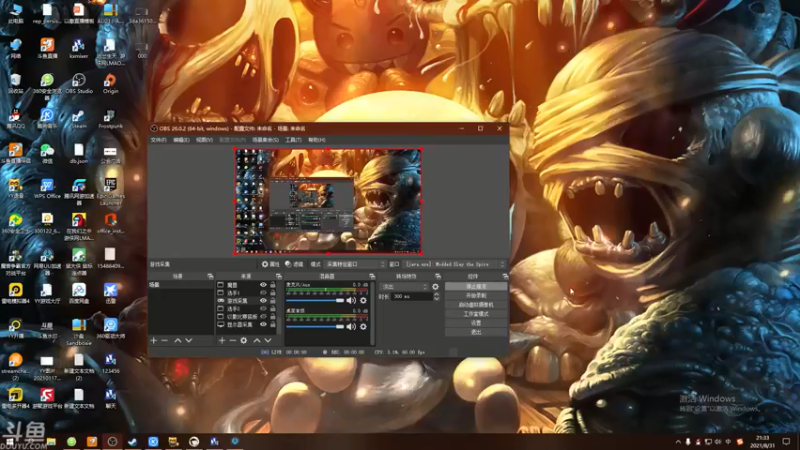Toggle visibility eye of Game Capture source
The width and height of the screenshot is (800, 450).
click(x=263, y=301)
